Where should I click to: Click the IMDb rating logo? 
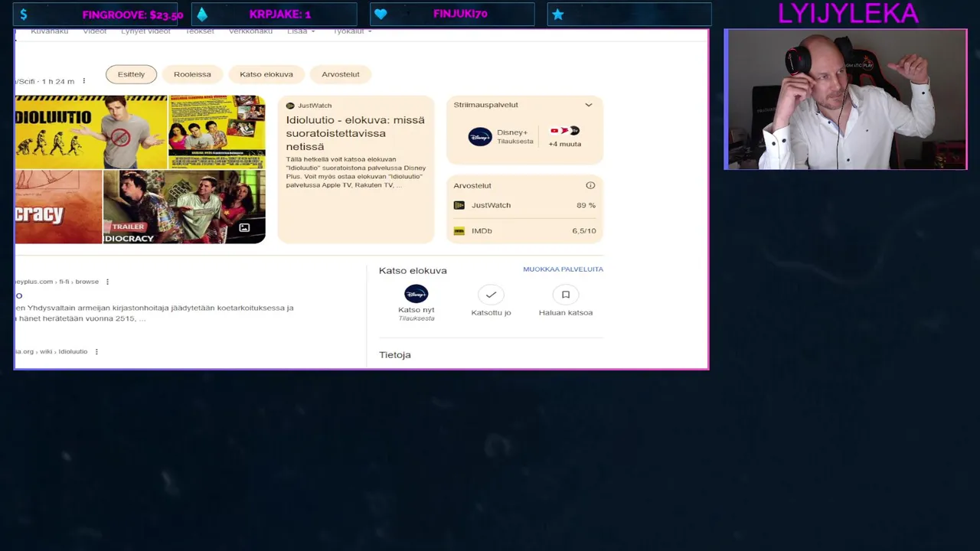click(x=459, y=230)
